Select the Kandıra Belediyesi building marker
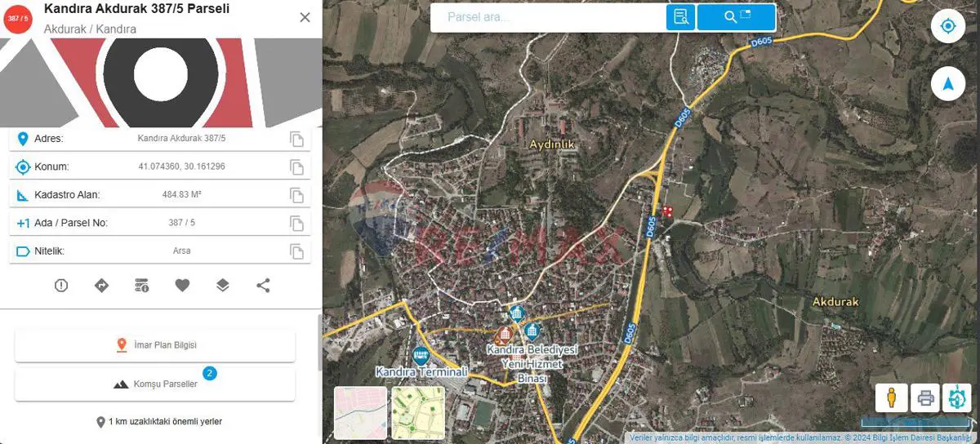This screenshot has width=980, height=444. tap(532, 331)
